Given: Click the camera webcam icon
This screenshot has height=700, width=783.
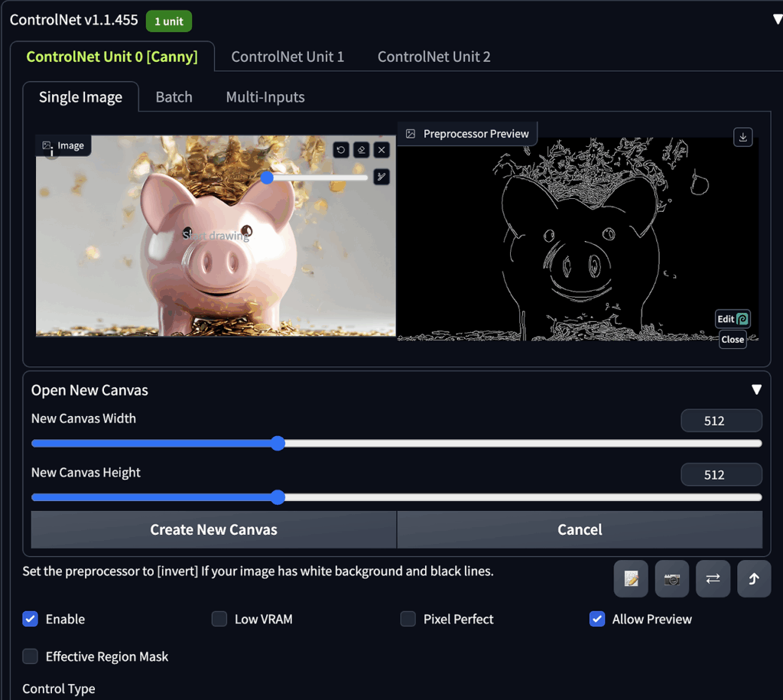Looking at the screenshot, I should point(671,579).
